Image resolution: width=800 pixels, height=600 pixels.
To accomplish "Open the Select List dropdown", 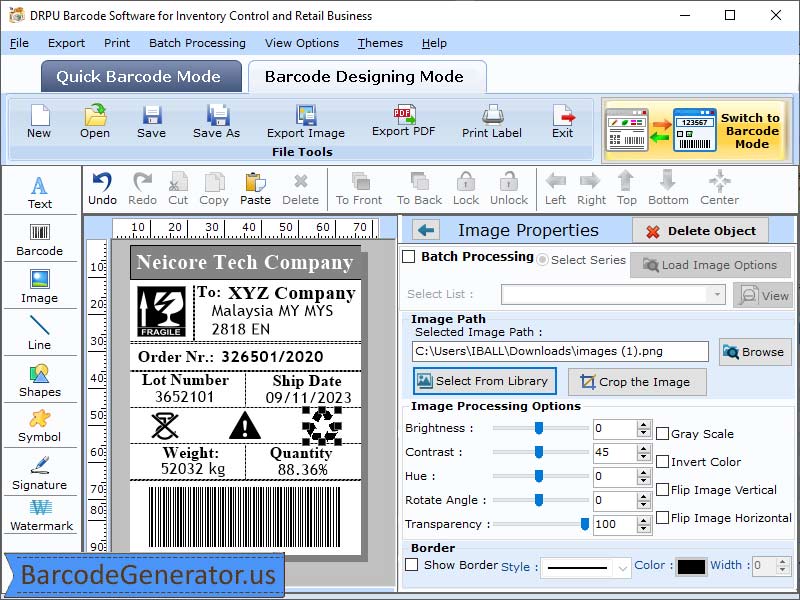I will point(716,294).
